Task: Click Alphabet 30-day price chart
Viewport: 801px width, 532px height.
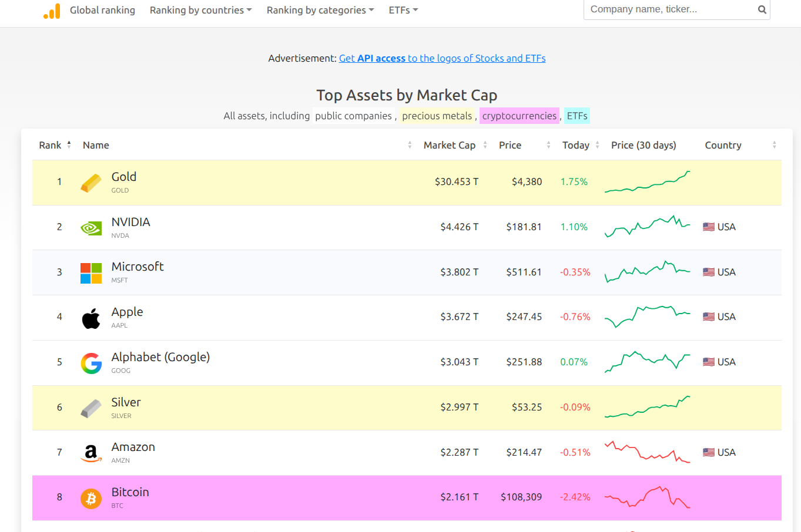Action: point(648,362)
